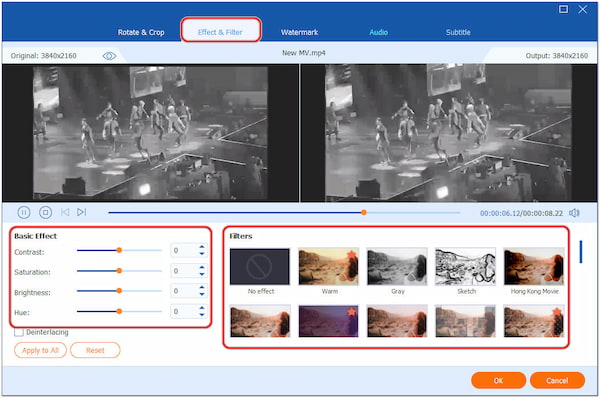
Task: Jump to the previous frame
Action: click(65, 212)
